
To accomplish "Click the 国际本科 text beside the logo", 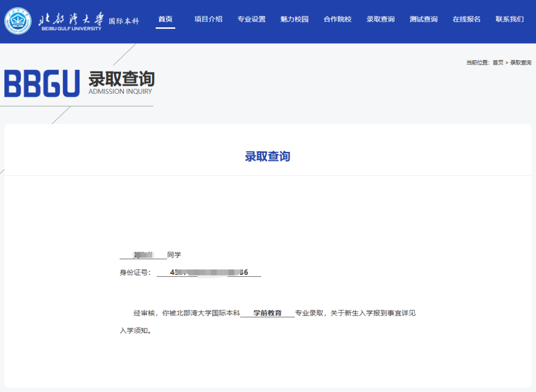I will pos(124,21).
